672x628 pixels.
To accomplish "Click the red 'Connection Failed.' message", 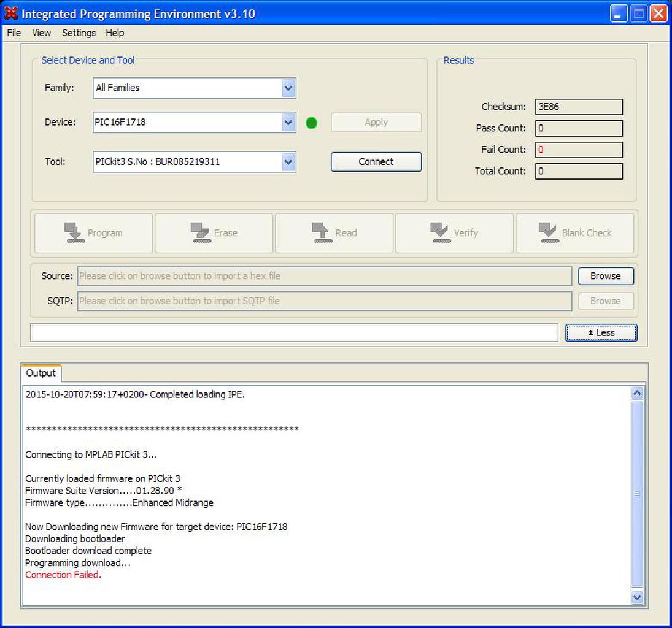I will (x=63, y=575).
